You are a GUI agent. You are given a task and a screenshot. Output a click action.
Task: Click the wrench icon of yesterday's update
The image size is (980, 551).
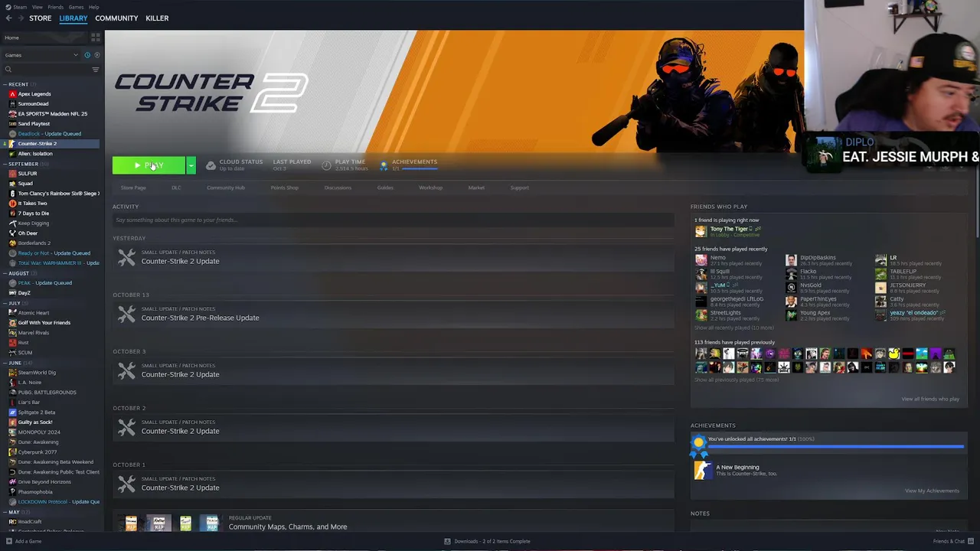point(126,258)
